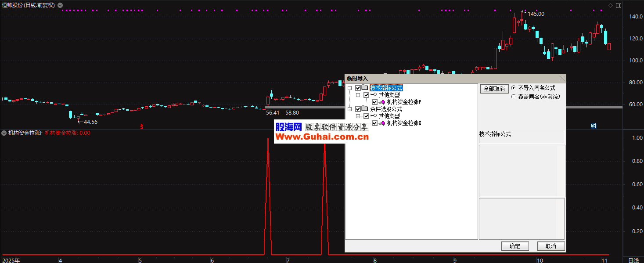The width and height of the screenshot is (644, 263).
Task: Close the 临时导入 dialog with X
Action: click(x=561, y=78)
